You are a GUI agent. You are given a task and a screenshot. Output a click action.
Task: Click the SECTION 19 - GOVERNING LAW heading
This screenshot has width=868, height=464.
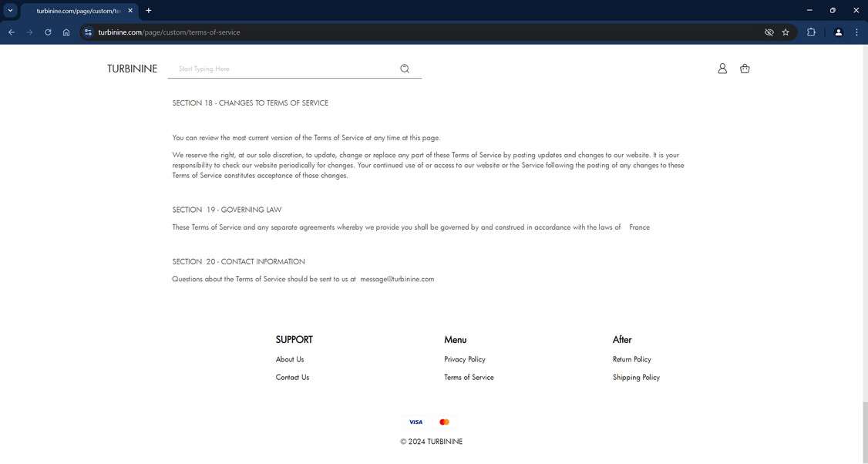pos(227,210)
